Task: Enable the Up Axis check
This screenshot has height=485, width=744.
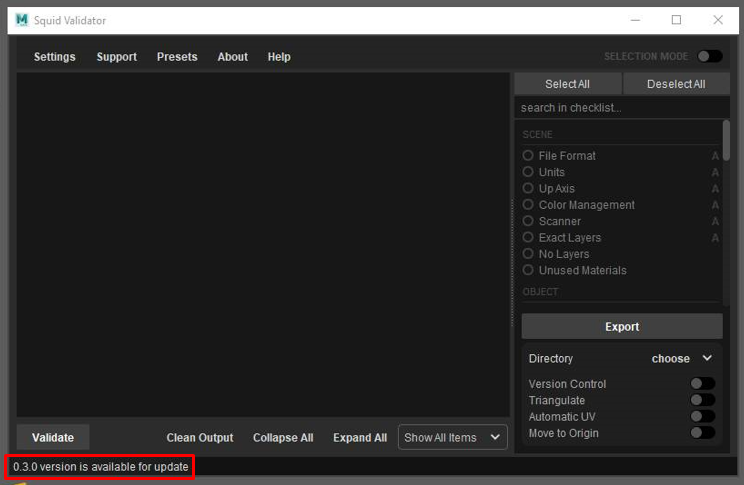Action: 528,188
